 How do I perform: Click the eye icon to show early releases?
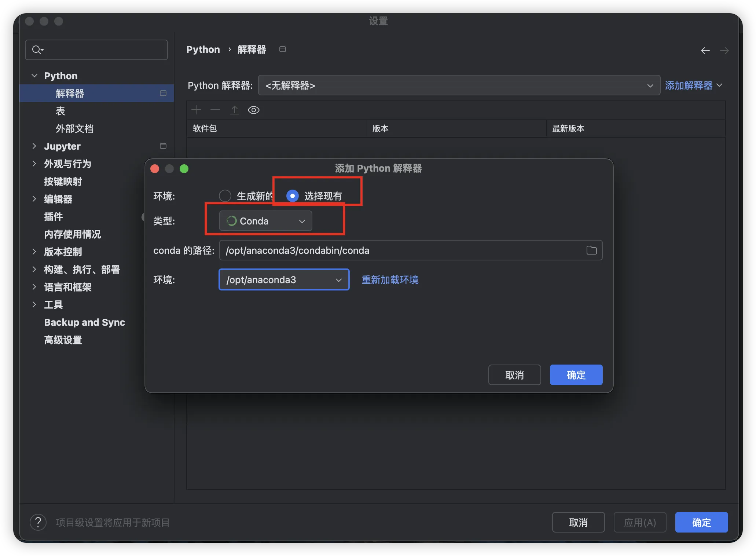pyautogui.click(x=253, y=110)
